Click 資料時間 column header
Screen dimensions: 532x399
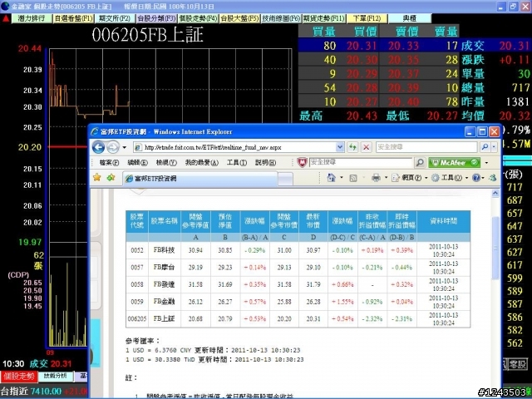tap(443, 221)
